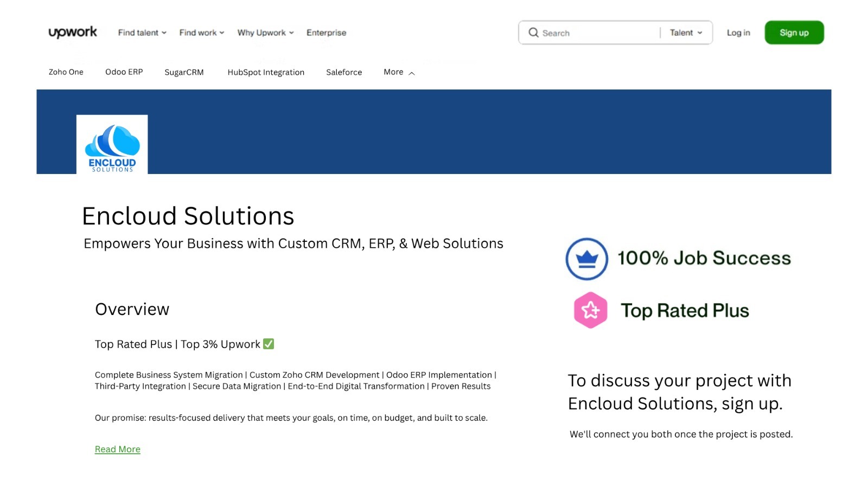
Task: Collapse the More categories chevron
Action: (x=412, y=73)
